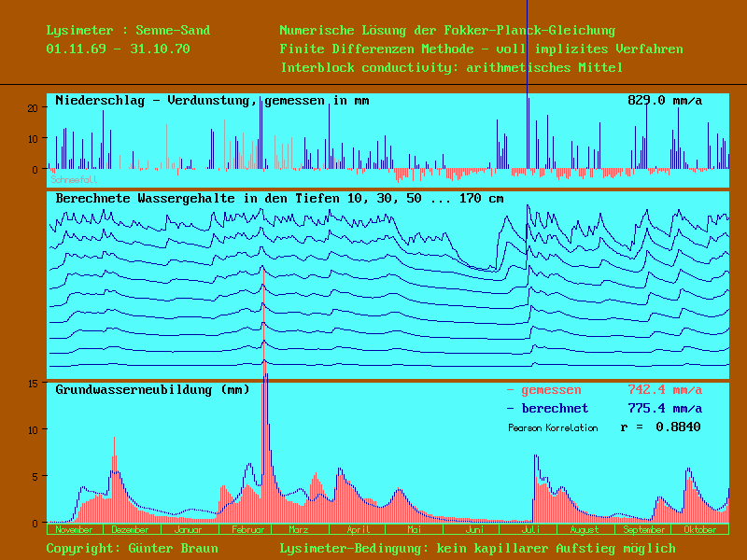This screenshot has width=747, height=560.
Task: Click the correlation value 'r = 0.8840'
Action: click(660, 427)
